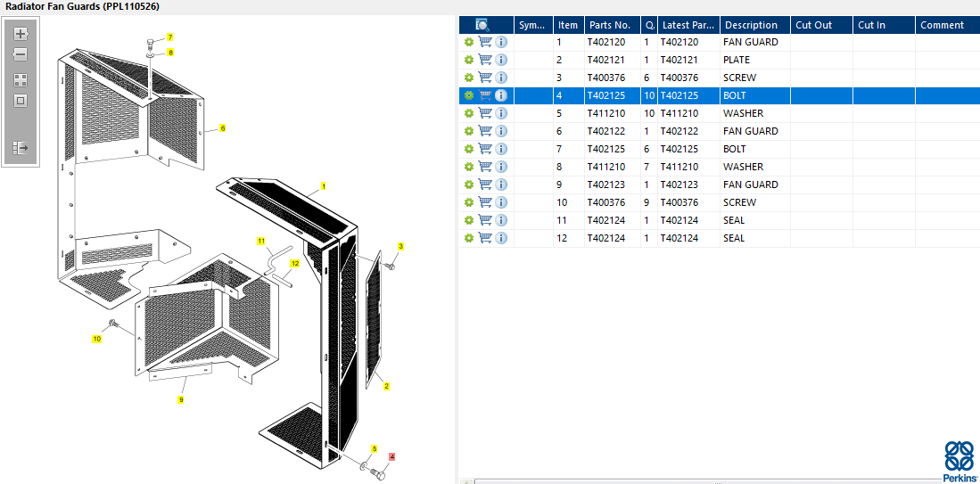This screenshot has height=484, width=980.
Task: Select callout 1 in the diagram
Action: [324, 186]
